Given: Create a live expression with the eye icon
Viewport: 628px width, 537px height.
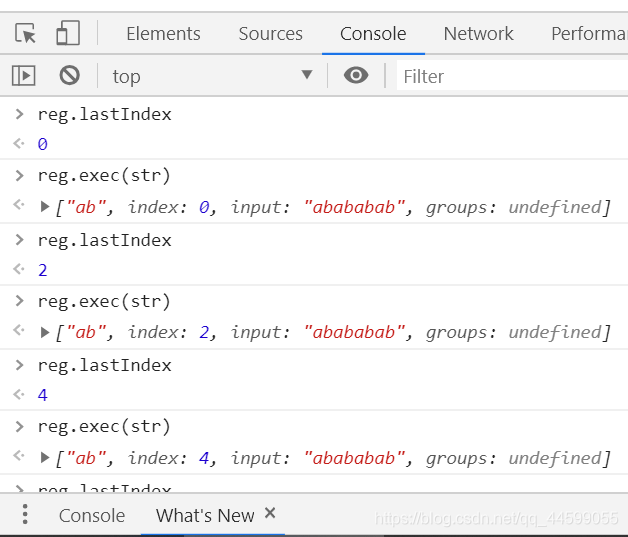Looking at the screenshot, I should [356, 75].
